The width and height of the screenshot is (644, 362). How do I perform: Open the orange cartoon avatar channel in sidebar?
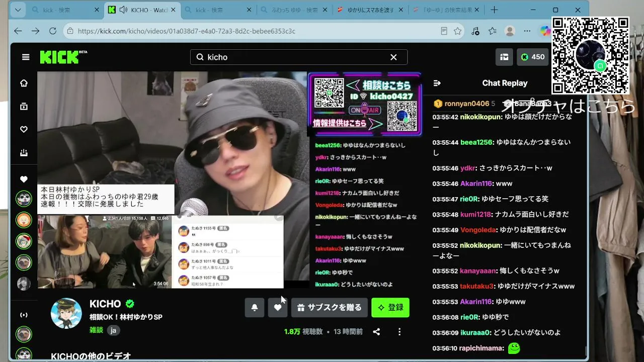pos(24,220)
